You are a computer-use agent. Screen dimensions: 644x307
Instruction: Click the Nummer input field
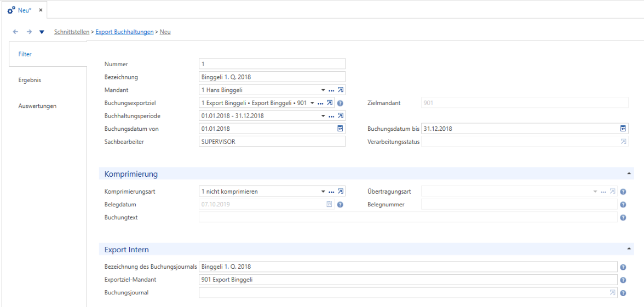click(x=272, y=63)
